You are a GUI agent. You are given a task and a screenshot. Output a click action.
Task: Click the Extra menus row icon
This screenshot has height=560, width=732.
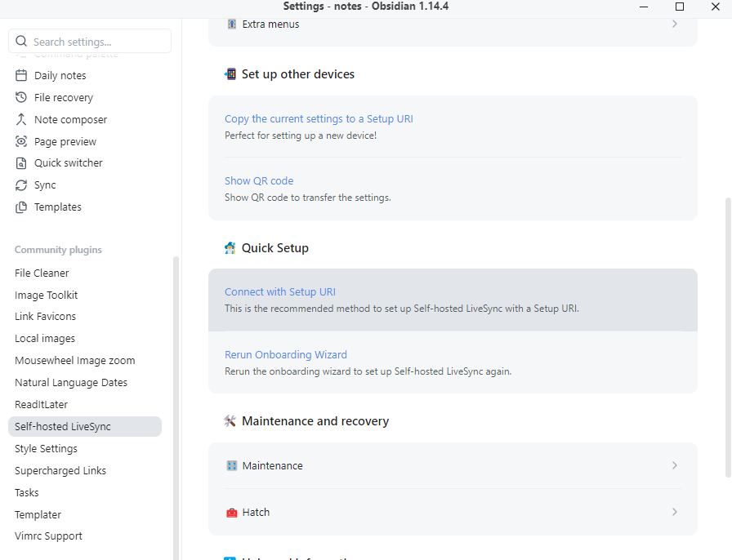(231, 24)
